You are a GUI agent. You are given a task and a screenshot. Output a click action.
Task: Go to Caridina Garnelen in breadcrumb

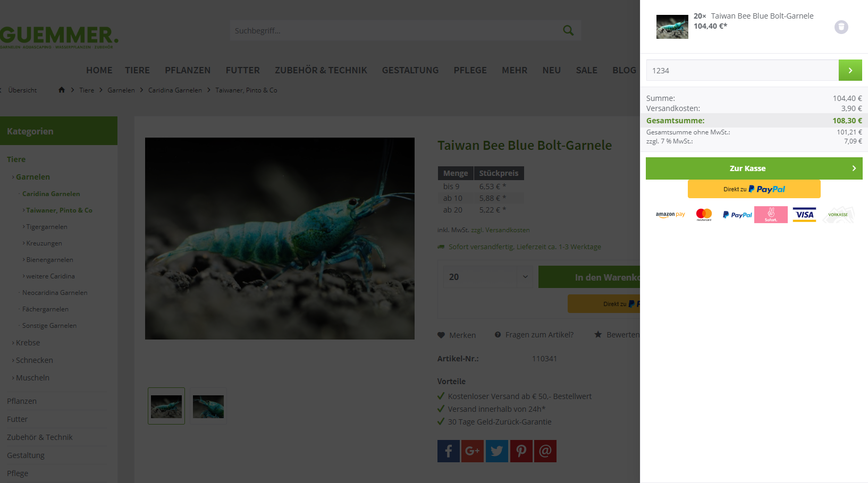click(175, 90)
